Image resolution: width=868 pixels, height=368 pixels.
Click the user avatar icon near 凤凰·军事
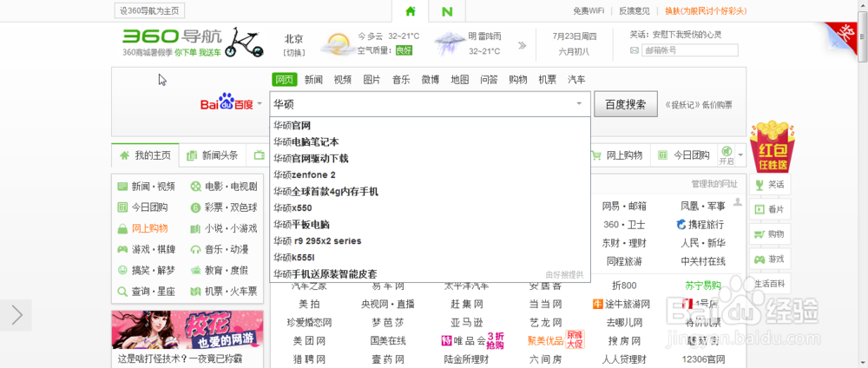click(x=737, y=201)
